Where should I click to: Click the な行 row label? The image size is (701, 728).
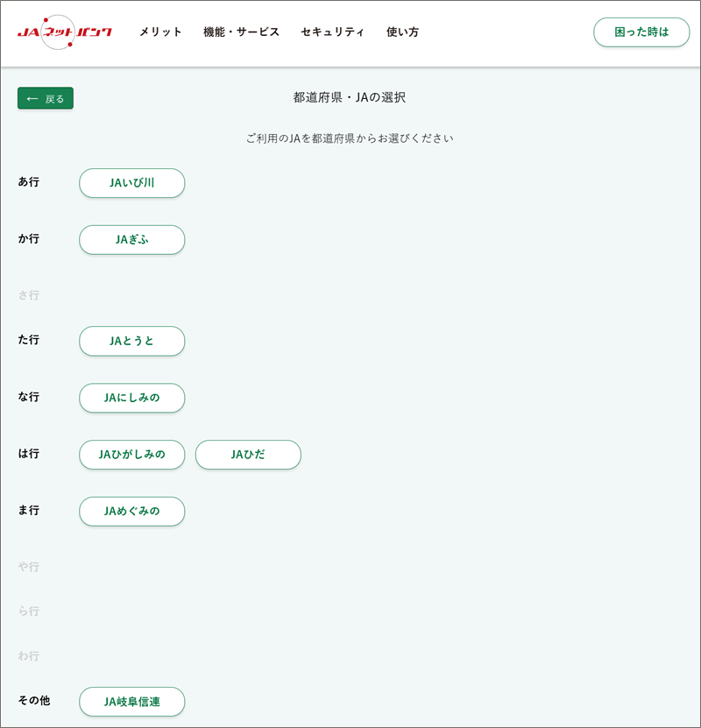tap(29, 397)
